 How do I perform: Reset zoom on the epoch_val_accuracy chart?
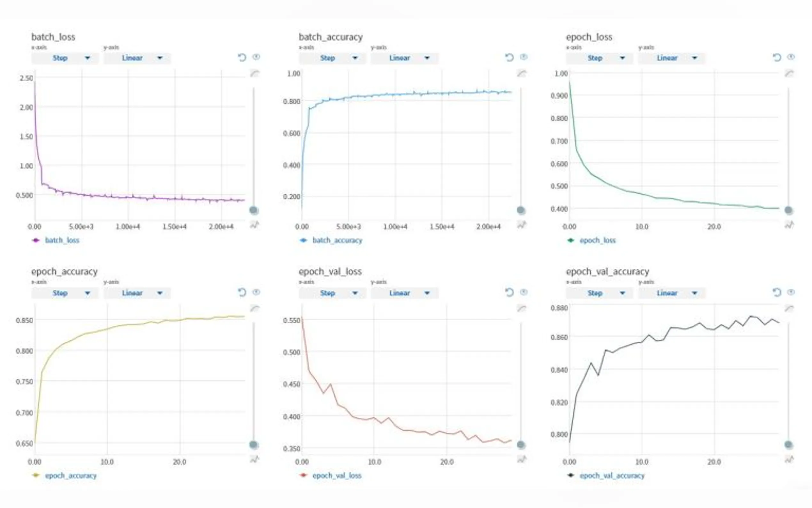777,292
